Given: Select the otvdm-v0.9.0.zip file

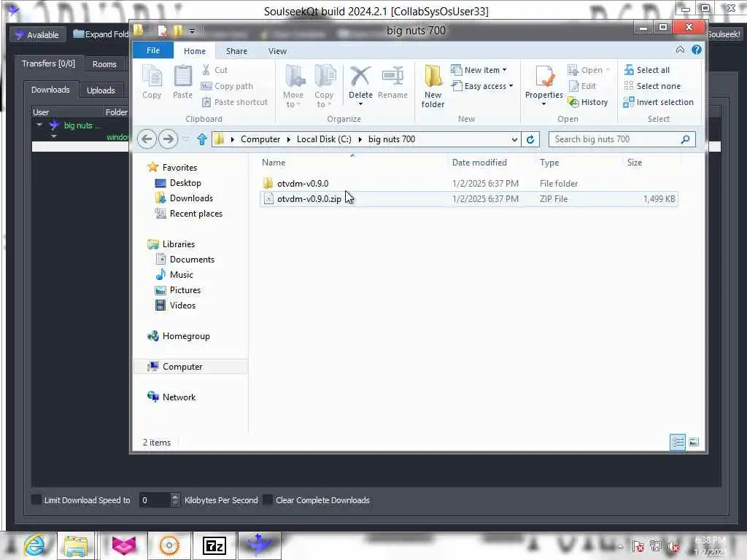Looking at the screenshot, I should pos(469,198).
